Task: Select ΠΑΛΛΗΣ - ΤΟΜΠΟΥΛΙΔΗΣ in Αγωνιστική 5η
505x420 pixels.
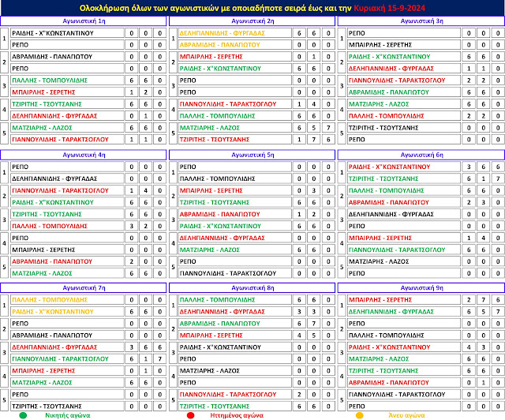Action: [x=235, y=178]
